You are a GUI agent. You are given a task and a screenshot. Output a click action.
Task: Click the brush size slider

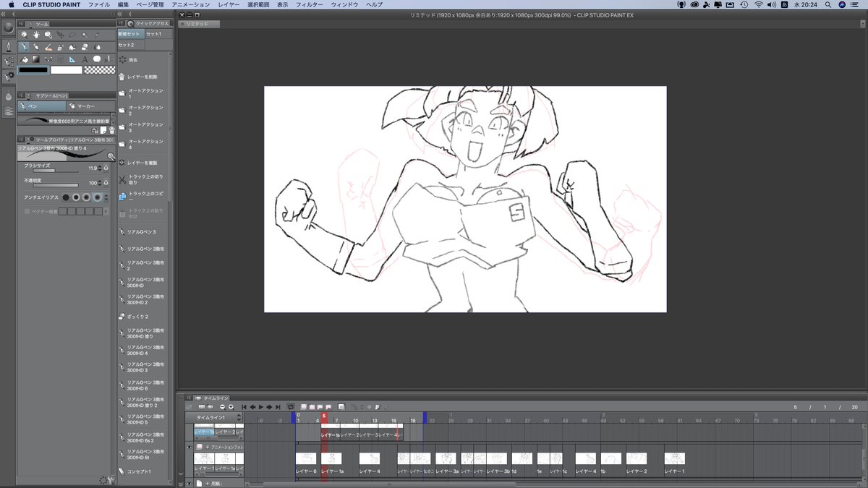[x=56, y=171]
